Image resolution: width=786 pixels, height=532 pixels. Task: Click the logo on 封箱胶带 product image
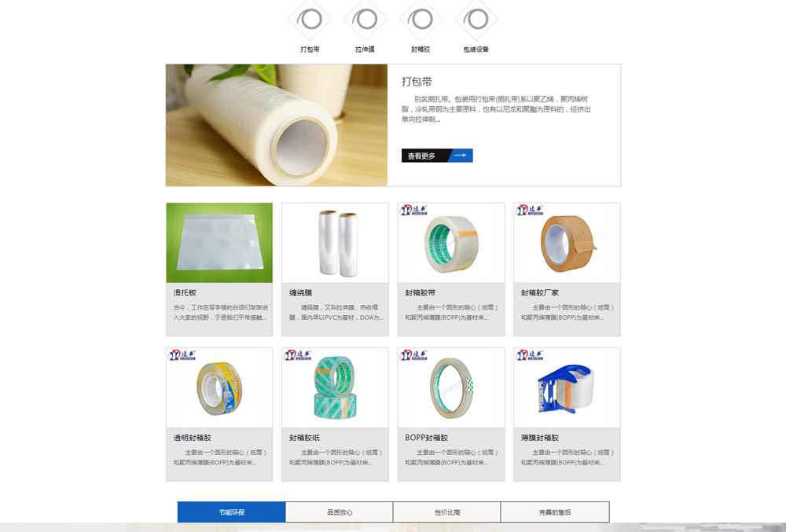(413, 210)
